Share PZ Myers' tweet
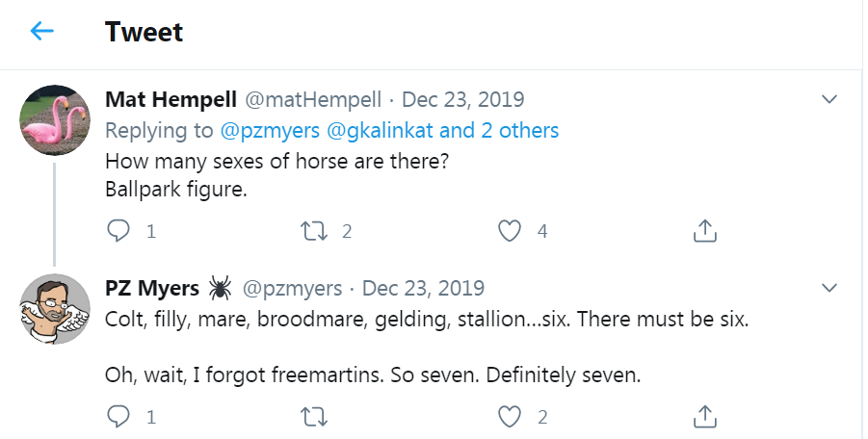Viewport: 868px width, 439px height. tap(704, 417)
